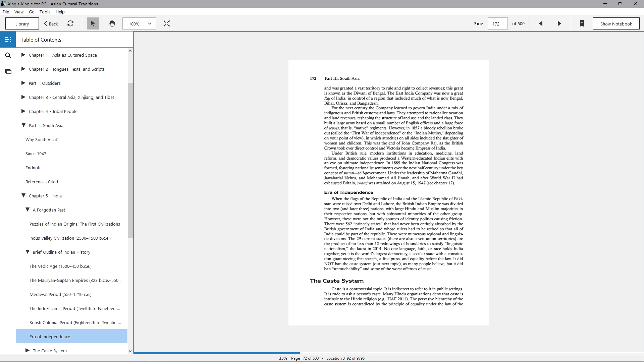Jump to References Cited section

click(x=42, y=182)
